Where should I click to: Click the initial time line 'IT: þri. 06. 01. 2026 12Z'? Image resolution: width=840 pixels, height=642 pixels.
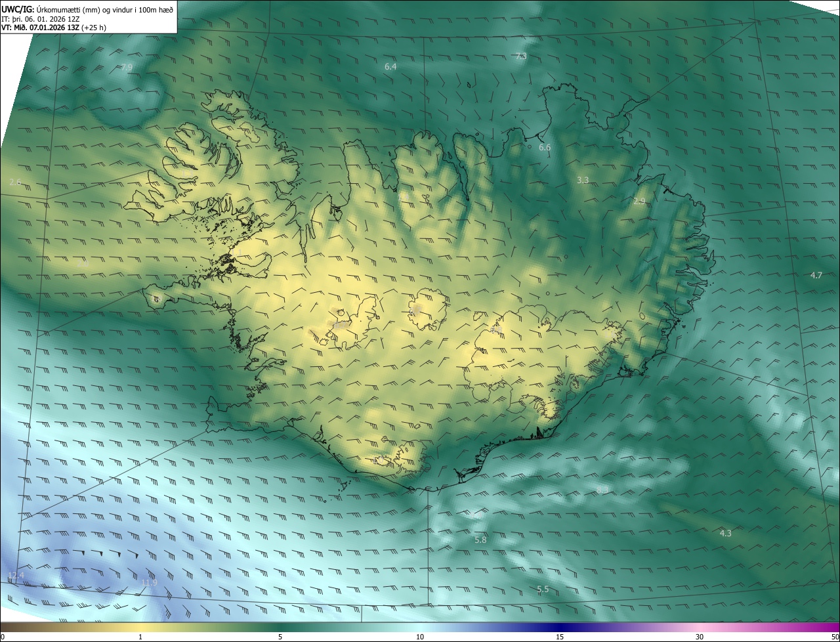41,19
